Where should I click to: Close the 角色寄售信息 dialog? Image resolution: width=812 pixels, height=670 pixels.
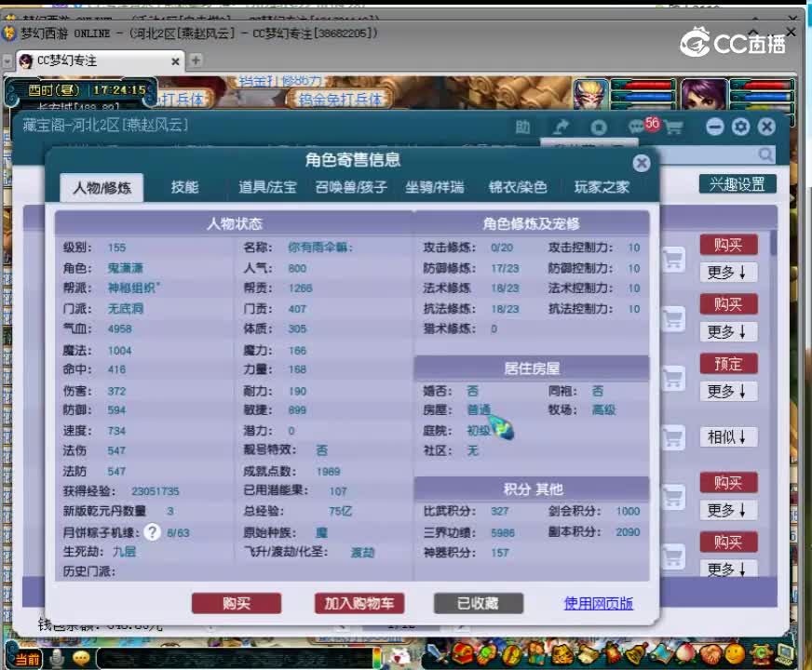[x=642, y=163]
